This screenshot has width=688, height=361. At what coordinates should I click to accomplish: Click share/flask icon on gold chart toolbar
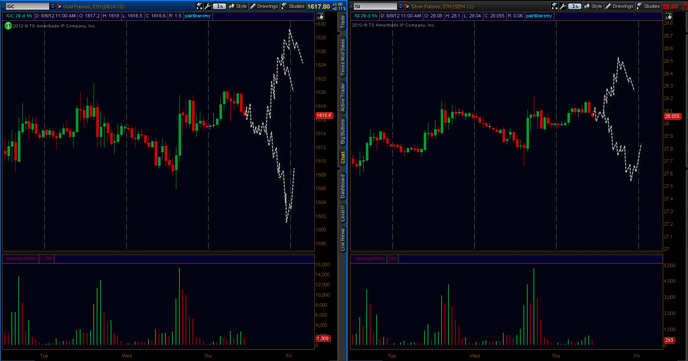point(199,6)
